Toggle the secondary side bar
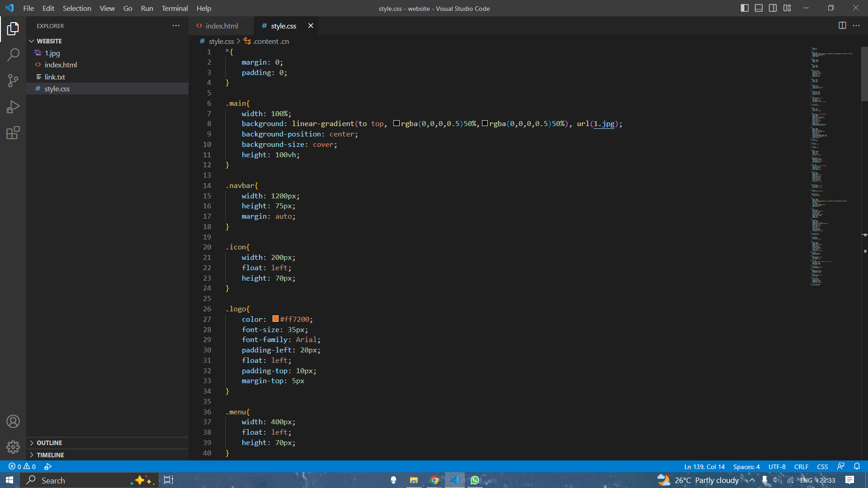Viewport: 868px width, 488px height. 773,8
